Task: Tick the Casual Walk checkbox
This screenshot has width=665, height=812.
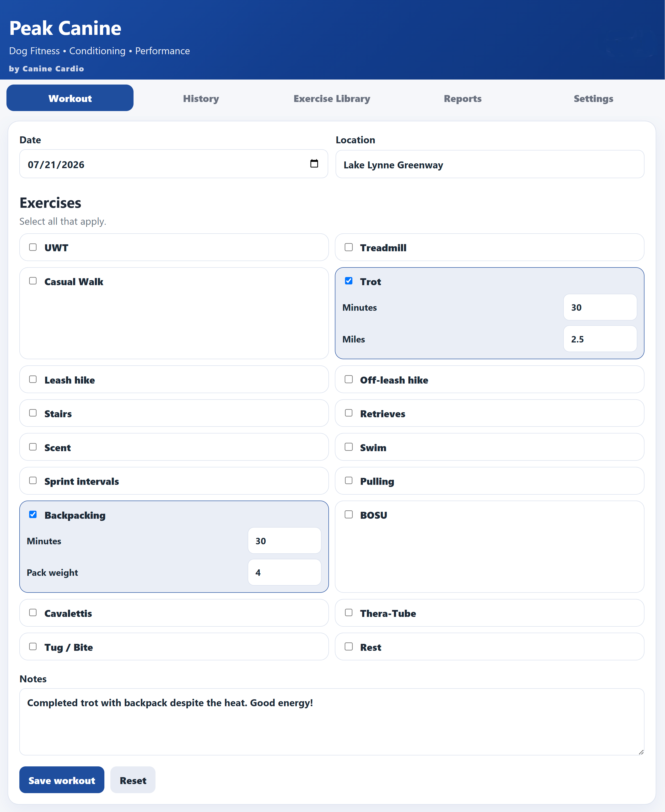Action: [x=33, y=281]
